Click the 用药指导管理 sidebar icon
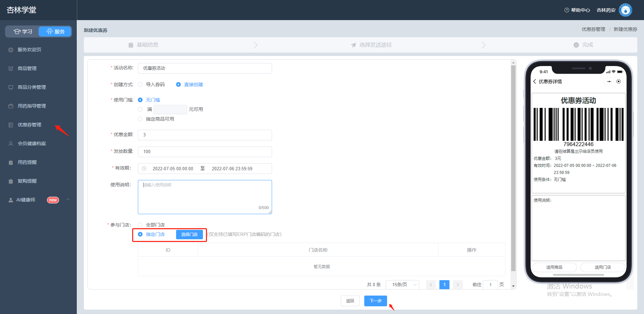644x314 pixels. tap(11, 106)
